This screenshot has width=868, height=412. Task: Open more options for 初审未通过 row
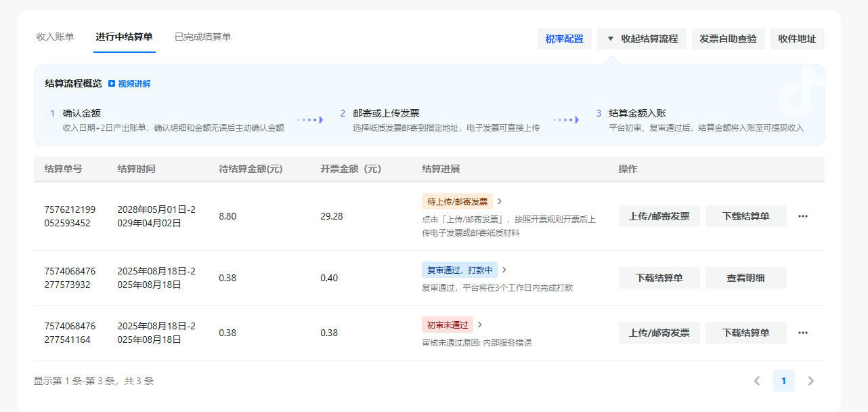[x=803, y=333]
